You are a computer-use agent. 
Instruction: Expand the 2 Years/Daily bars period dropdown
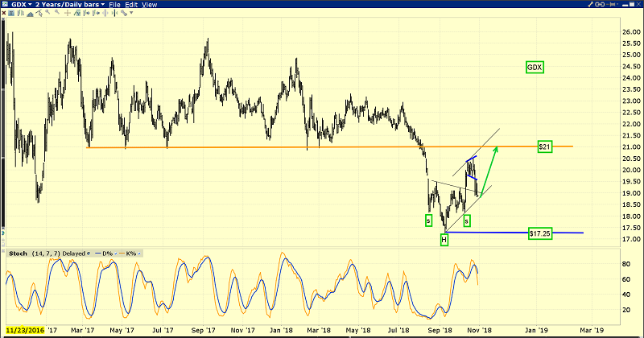click(70, 5)
